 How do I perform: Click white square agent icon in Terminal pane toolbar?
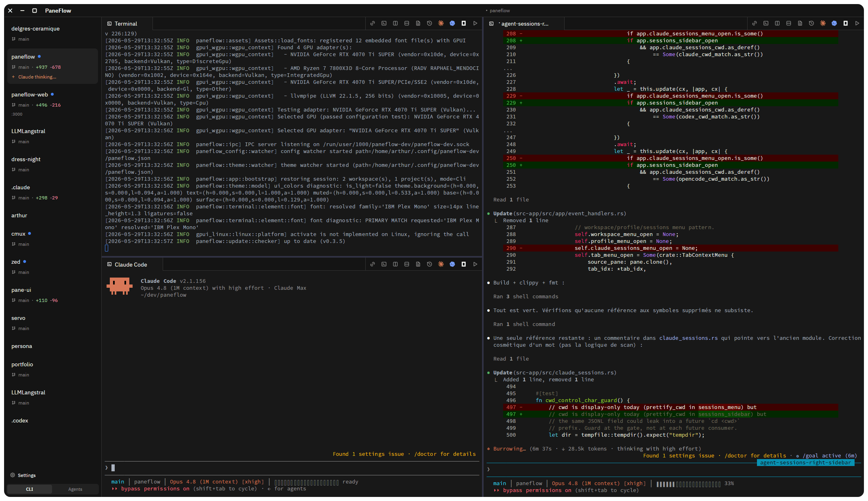pyautogui.click(x=464, y=24)
